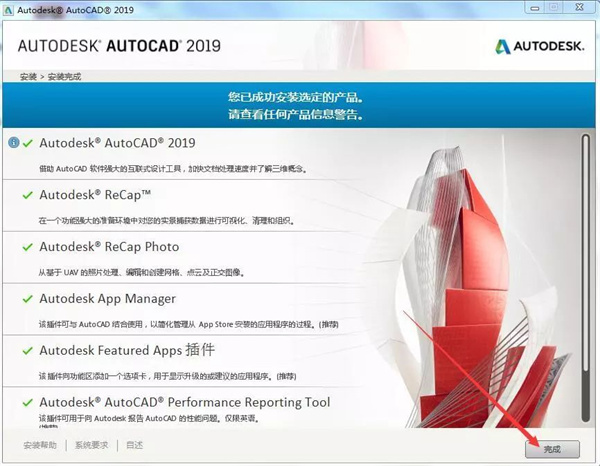Click the AutoCAD icon in the title bar

(x=8, y=10)
